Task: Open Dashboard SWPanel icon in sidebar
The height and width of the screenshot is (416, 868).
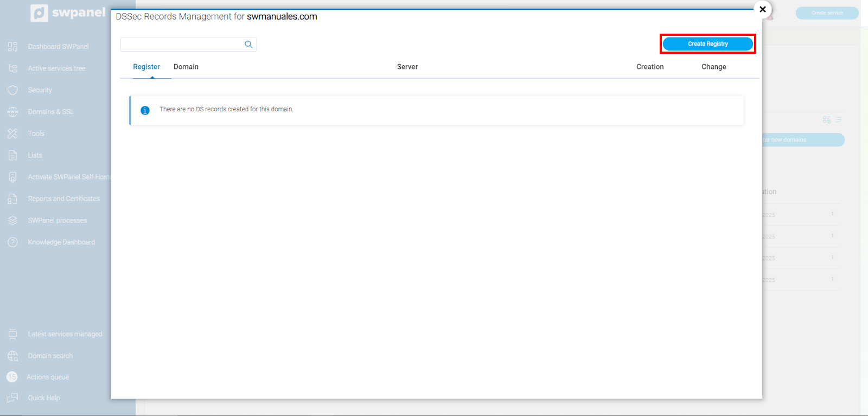Action: point(13,47)
